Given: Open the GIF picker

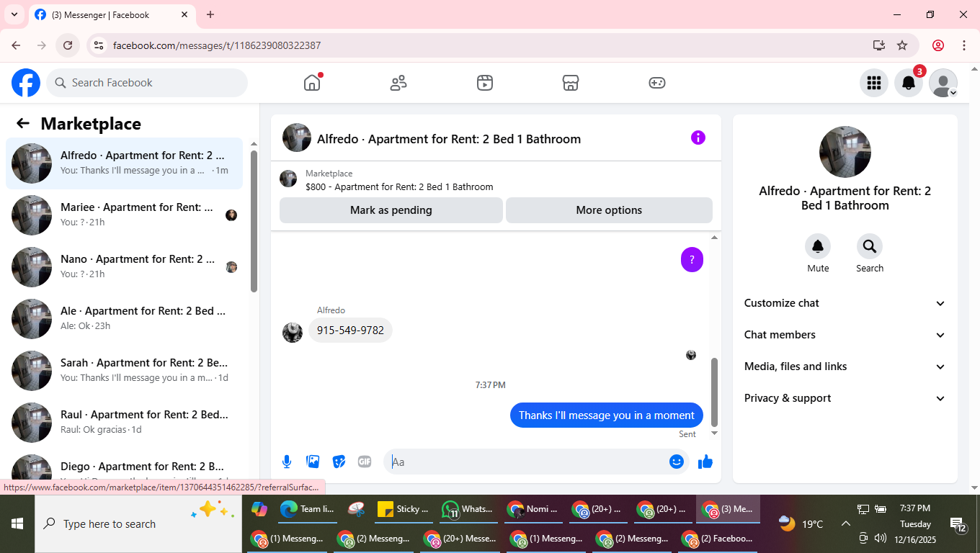Looking at the screenshot, I should (365, 462).
